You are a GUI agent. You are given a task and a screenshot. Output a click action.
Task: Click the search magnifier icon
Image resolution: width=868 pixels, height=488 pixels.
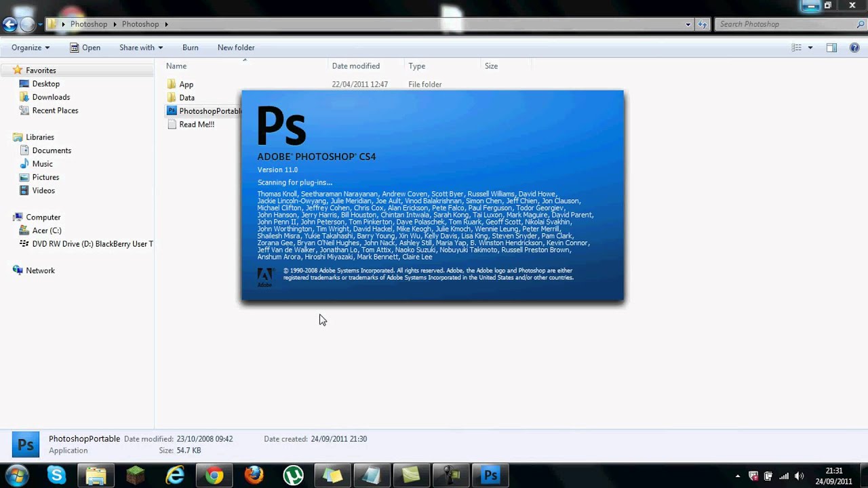[x=861, y=24]
